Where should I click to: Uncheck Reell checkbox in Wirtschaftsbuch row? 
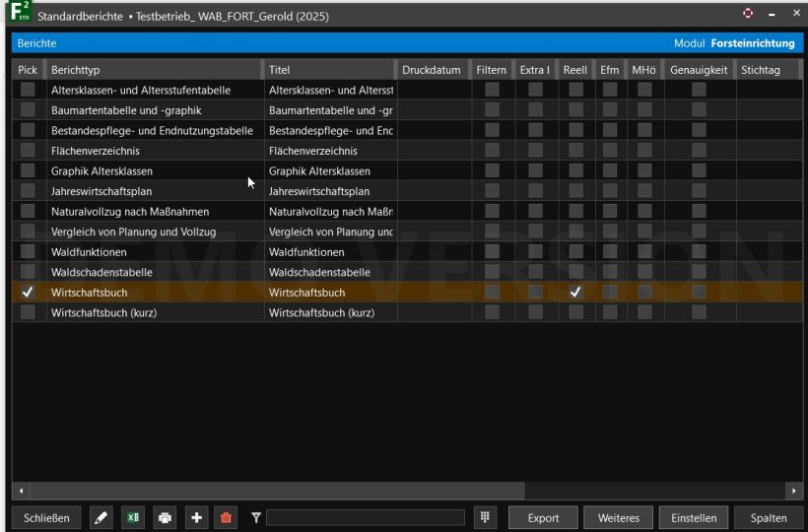[x=575, y=293]
